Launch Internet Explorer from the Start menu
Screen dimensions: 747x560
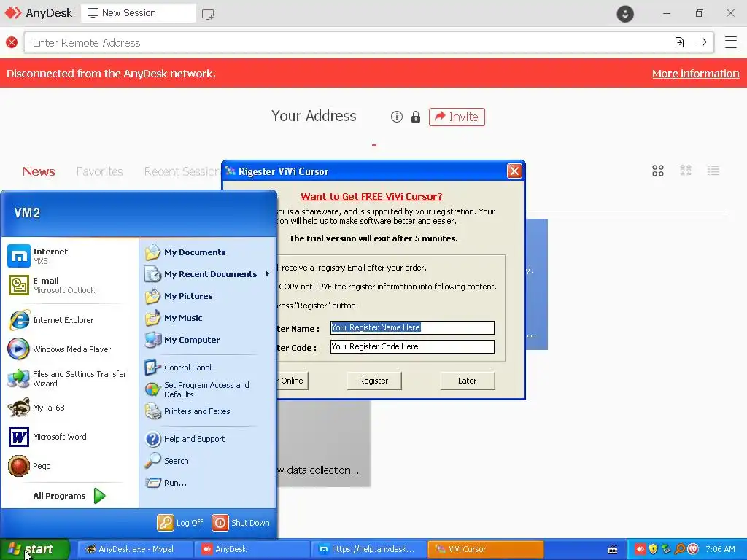pyautogui.click(x=69, y=320)
